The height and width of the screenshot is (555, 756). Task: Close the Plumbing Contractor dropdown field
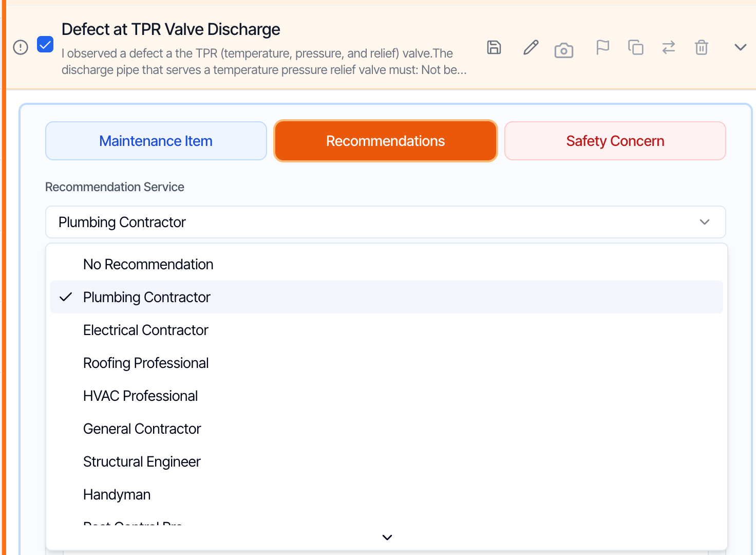point(385,222)
